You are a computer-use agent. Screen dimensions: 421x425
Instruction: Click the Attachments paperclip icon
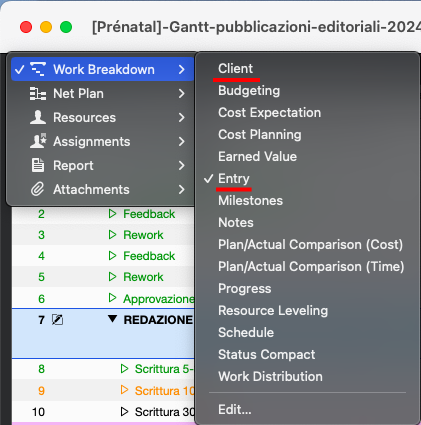tap(38, 189)
